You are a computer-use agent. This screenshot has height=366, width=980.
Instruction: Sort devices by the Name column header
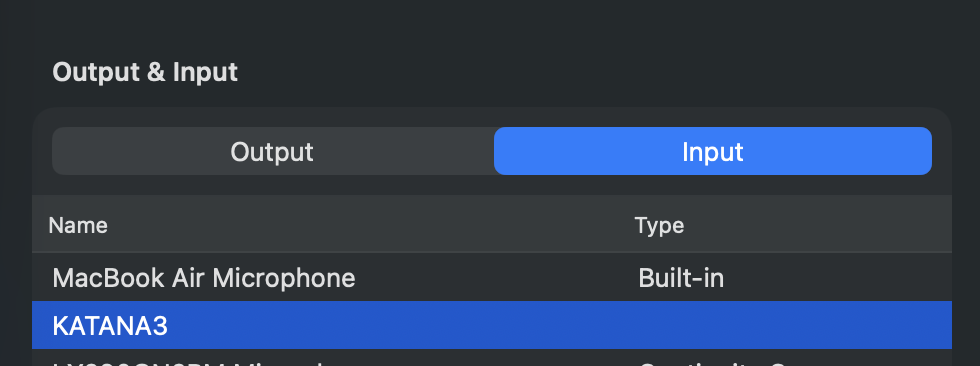tap(78, 225)
